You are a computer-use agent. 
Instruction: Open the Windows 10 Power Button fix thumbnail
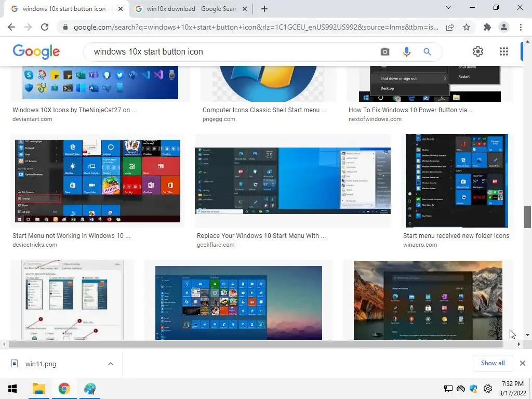[x=430, y=84]
